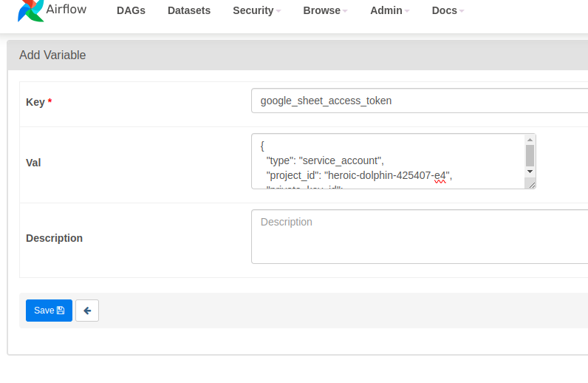588x383 pixels.
Task: Click the Val scrollbar down arrow
Action: 530,171
